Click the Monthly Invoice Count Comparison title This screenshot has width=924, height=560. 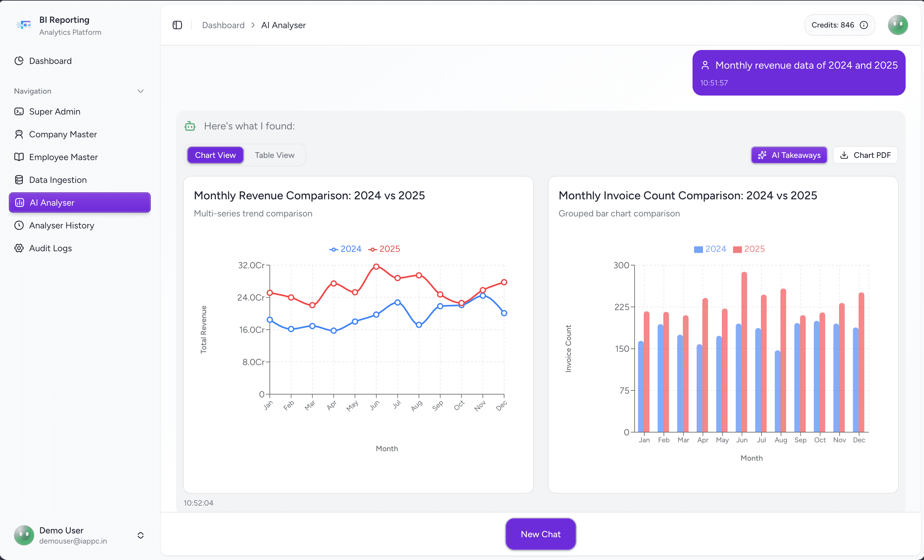[688, 196]
